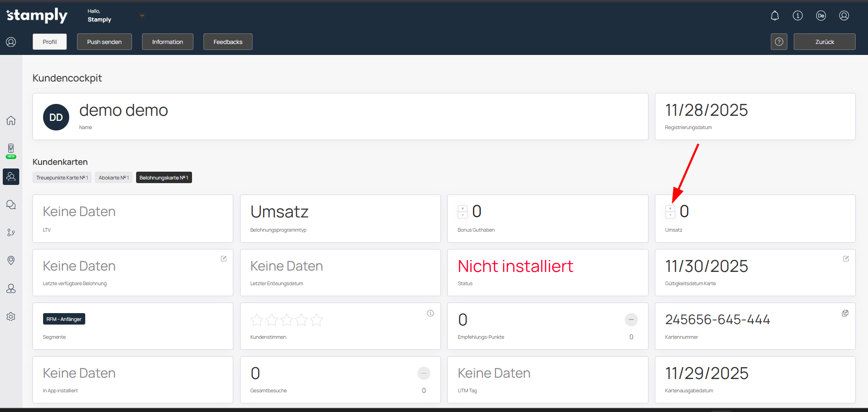Decrease Bonus Guthaben with the minus stepper
Viewport: 868px width, 412px height.
click(x=462, y=215)
